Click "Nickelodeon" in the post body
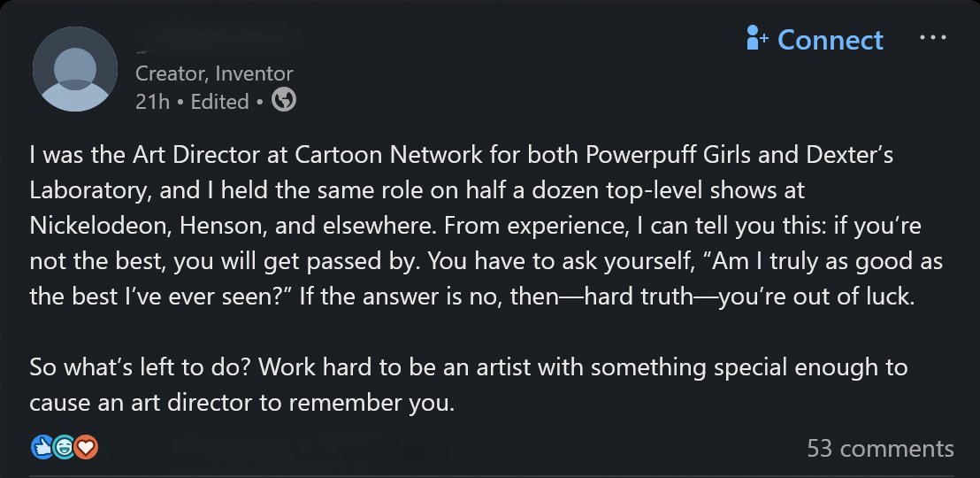The image size is (980, 478). (x=99, y=226)
